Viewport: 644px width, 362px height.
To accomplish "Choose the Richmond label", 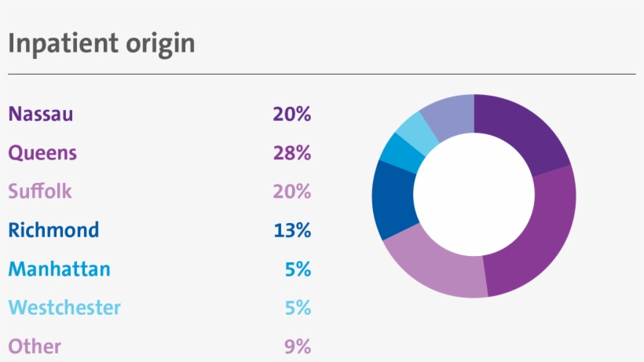I will tap(53, 231).
